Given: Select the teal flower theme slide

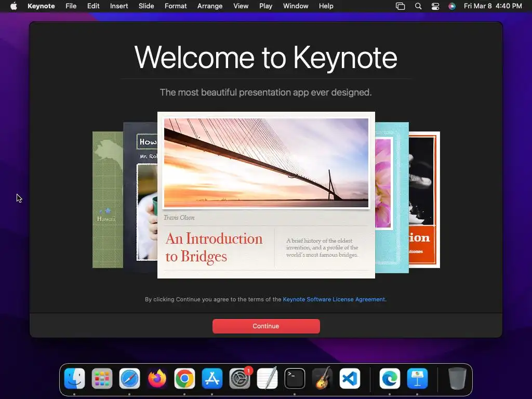Looking at the screenshot, I should click(392, 198).
